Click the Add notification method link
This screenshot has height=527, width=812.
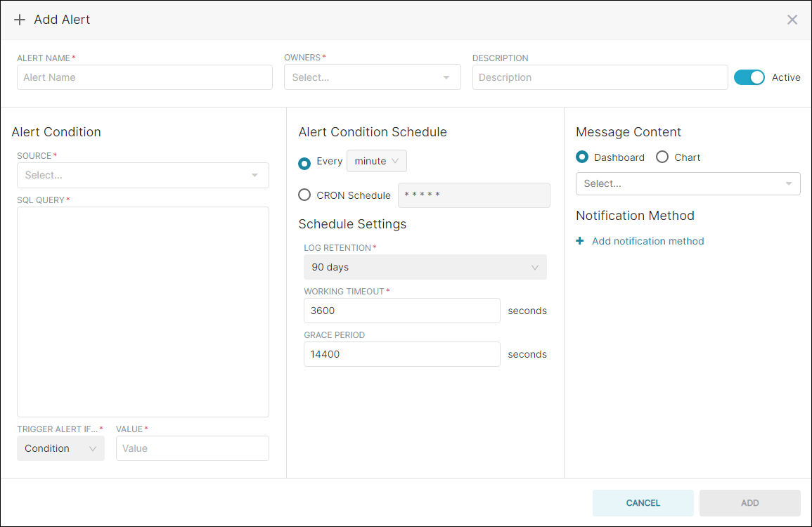[x=647, y=241]
